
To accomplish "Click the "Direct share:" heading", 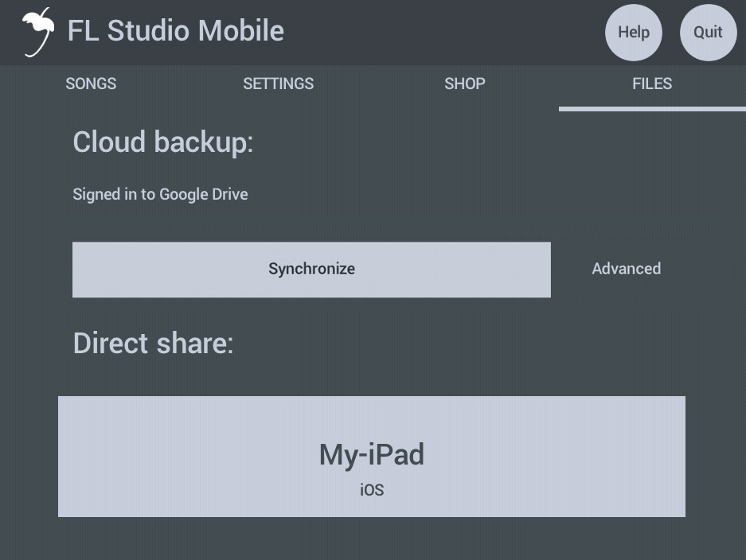I will (153, 344).
